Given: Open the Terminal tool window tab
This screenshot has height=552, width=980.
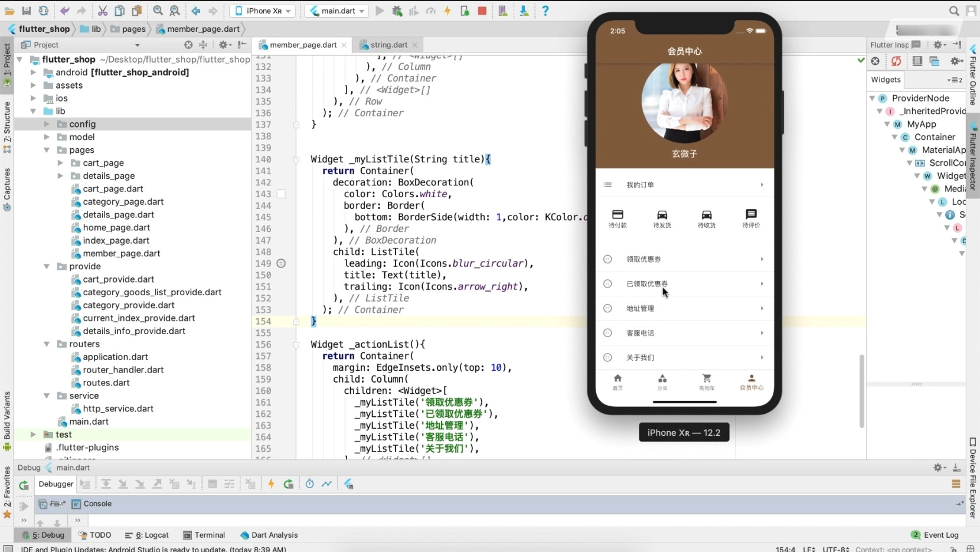Looking at the screenshot, I should 204,535.
